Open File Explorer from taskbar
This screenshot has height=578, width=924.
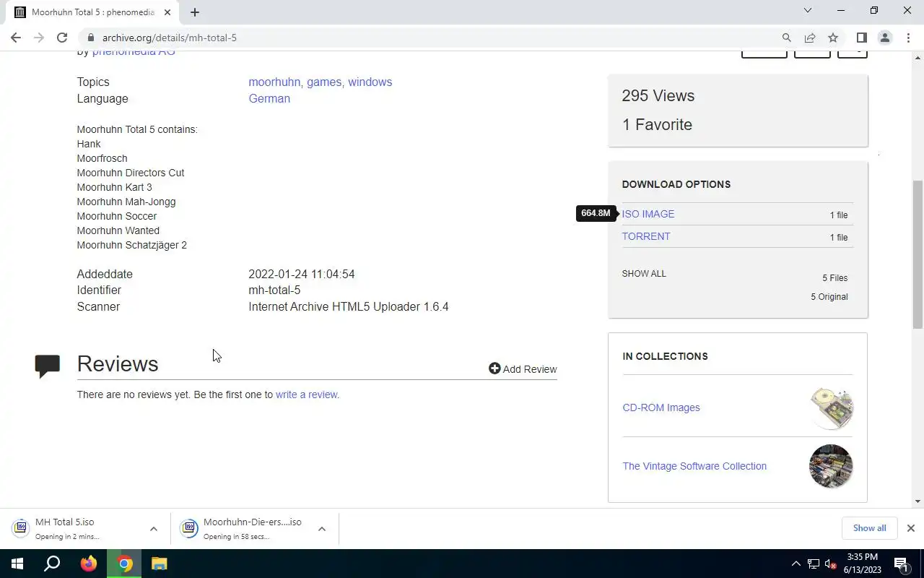coord(160,564)
